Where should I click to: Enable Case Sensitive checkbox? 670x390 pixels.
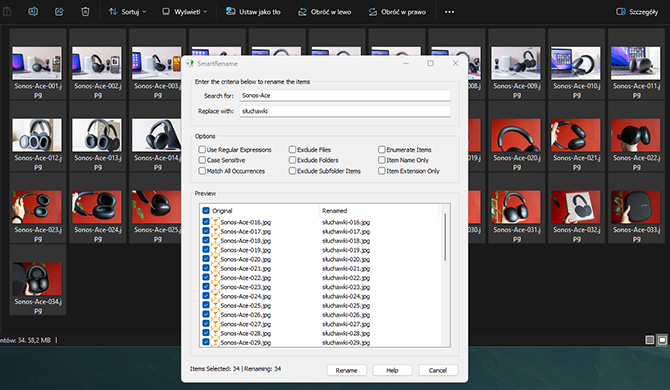(202, 160)
